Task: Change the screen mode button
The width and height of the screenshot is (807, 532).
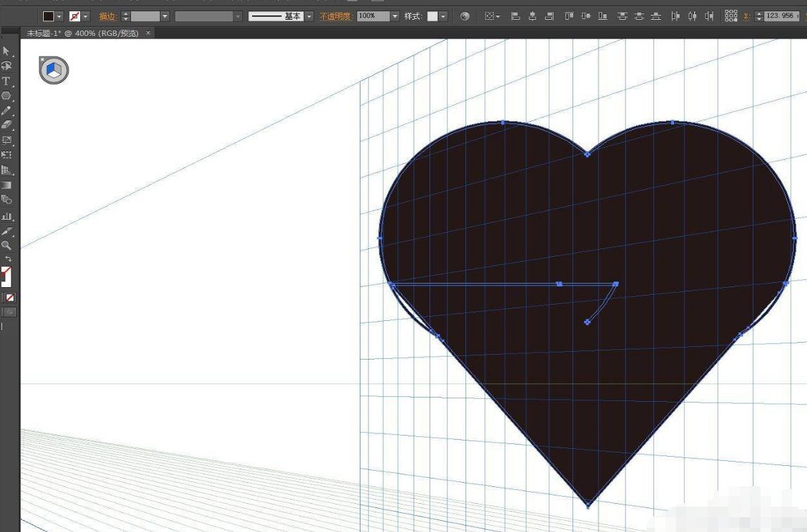Action: point(10,312)
